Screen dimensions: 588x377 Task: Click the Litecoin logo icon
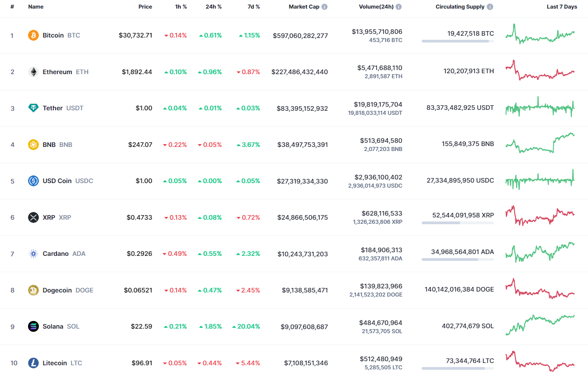(33, 363)
